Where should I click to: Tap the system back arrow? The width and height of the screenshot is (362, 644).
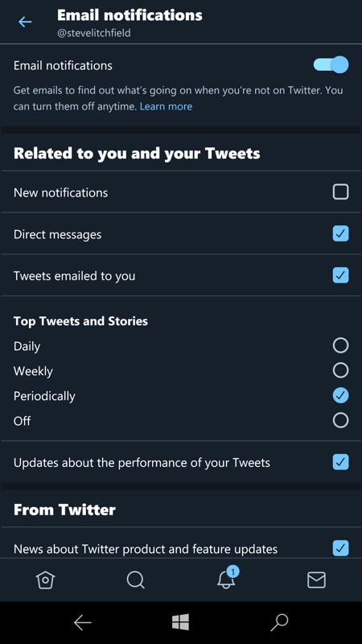tap(83, 622)
